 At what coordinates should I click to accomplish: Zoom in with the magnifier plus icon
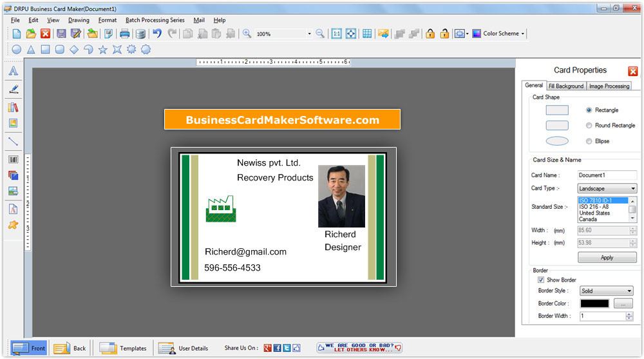(x=247, y=34)
